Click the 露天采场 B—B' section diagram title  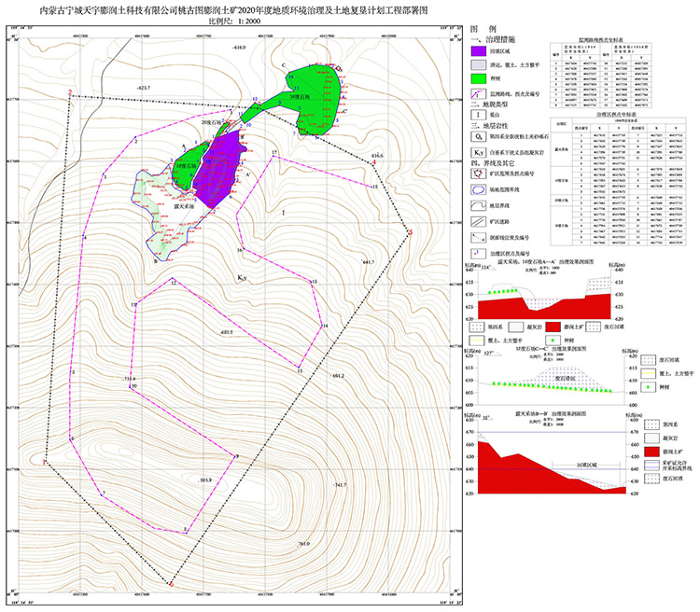551,414
